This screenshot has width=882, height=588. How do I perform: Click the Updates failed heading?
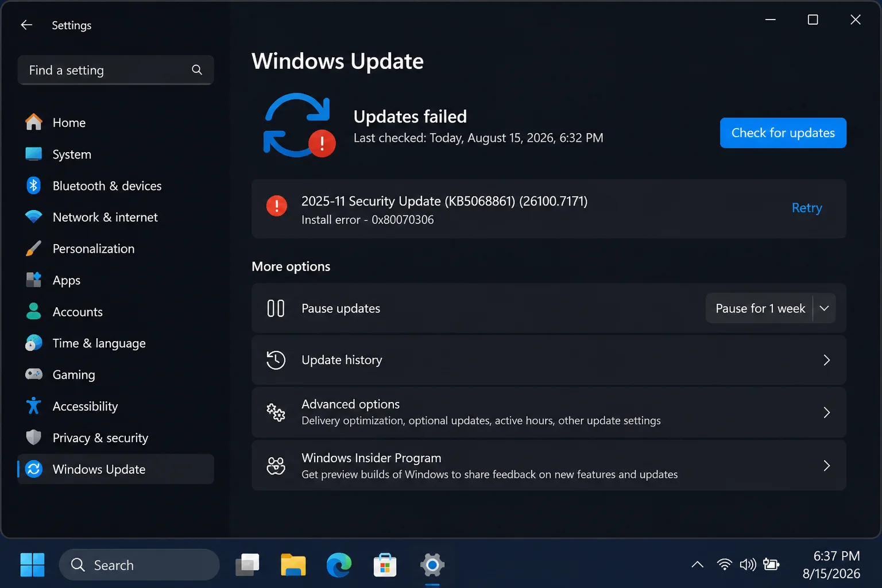pos(410,117)
